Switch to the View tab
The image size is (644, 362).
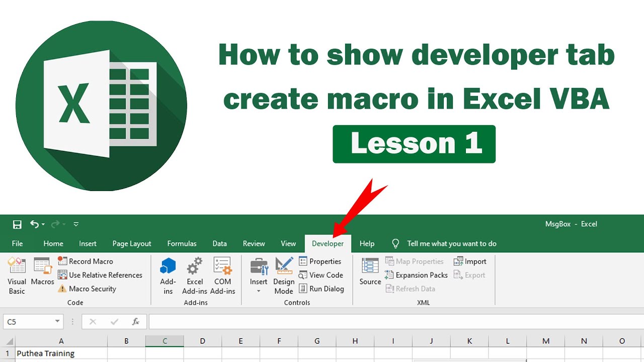point(288,243)
